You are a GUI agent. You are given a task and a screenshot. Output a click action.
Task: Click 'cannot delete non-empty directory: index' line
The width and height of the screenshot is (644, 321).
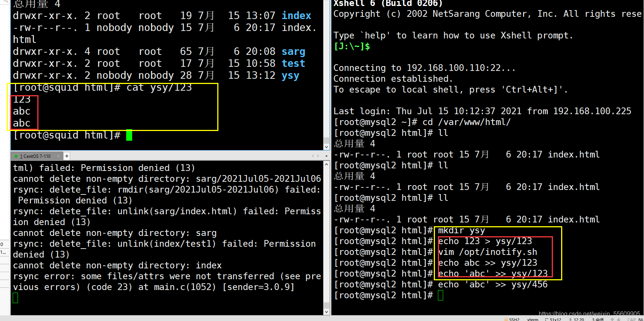117,265
